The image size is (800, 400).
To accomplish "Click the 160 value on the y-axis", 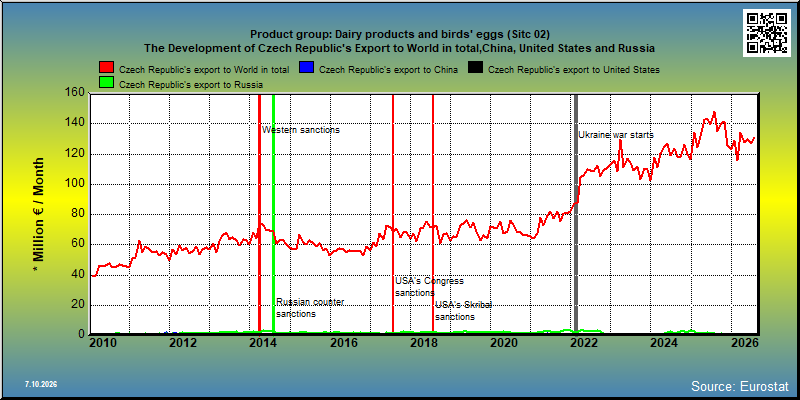I will (76, 93).
